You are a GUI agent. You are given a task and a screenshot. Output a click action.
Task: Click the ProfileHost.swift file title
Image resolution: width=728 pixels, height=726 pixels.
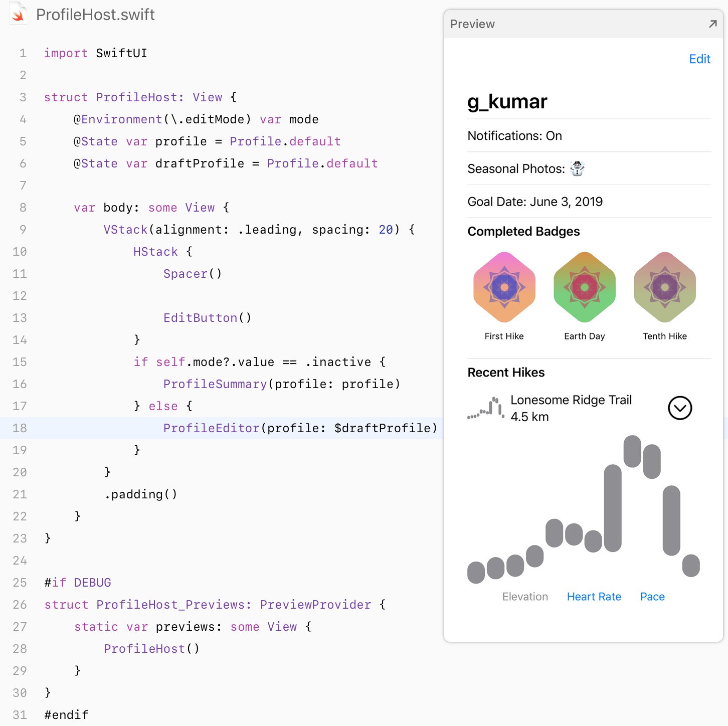(x=95, y=15)
